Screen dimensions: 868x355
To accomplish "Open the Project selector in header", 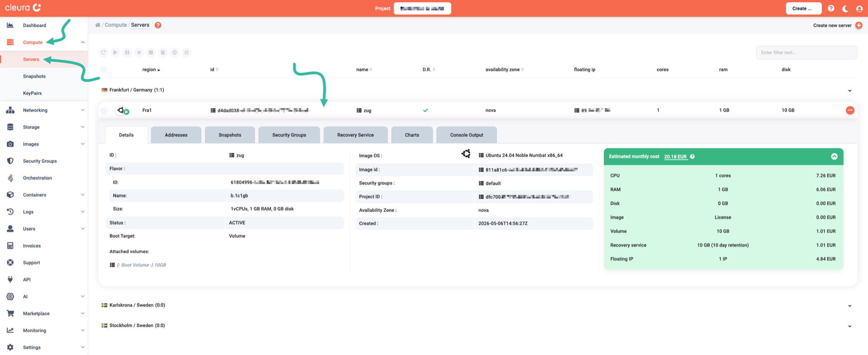I will coord(422,9).
